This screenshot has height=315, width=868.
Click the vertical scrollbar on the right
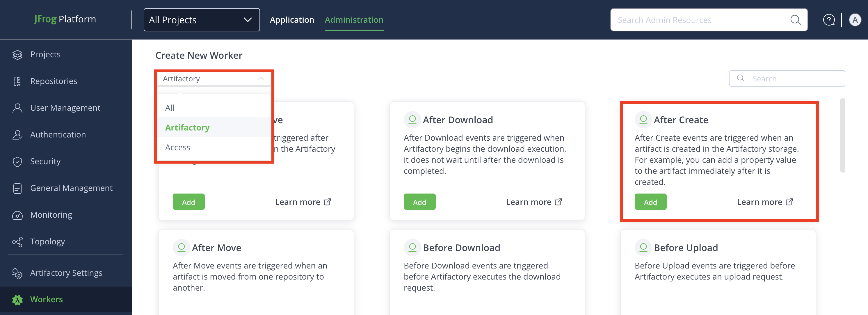842,135
